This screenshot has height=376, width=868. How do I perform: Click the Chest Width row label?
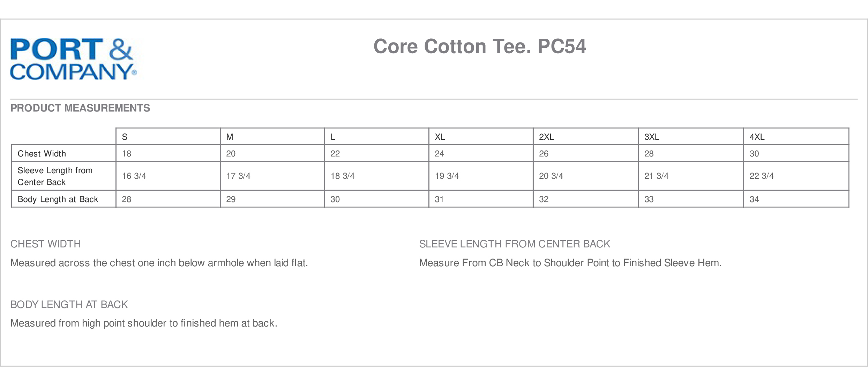tap(42, 154)
